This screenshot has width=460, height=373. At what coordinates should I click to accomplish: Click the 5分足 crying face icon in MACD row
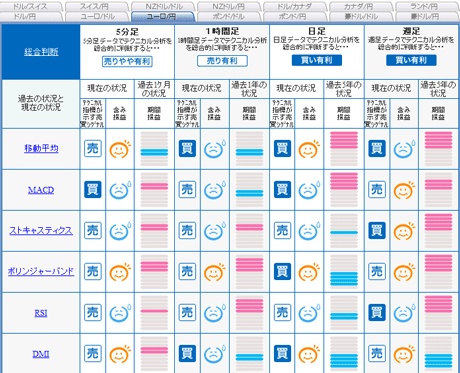click(x=120, y=190)
